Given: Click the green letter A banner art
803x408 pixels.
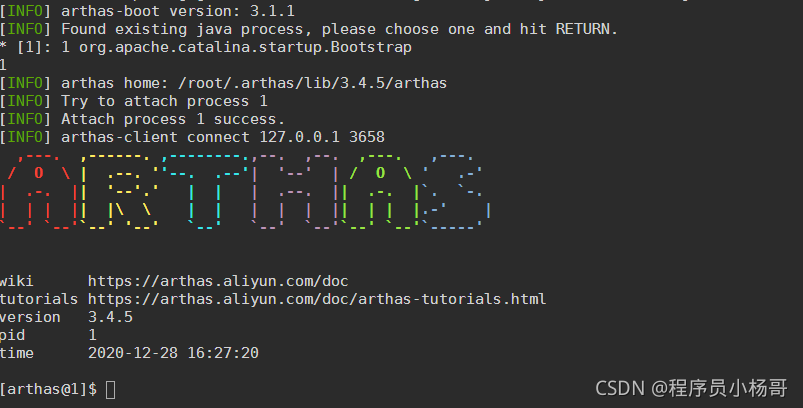Looking at the screenshot, I should [380, 190].
